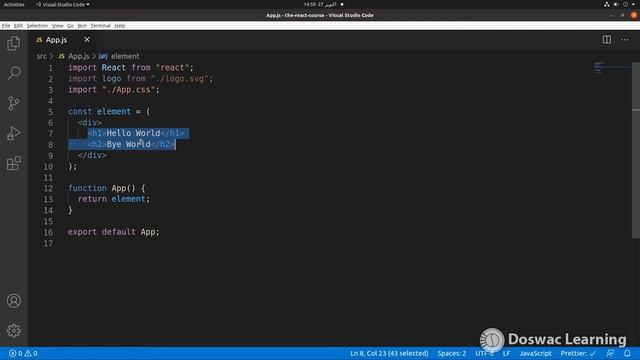640x360 pixels.
Task: Click 'export default App;' on line 16
Action: [113, 232]
